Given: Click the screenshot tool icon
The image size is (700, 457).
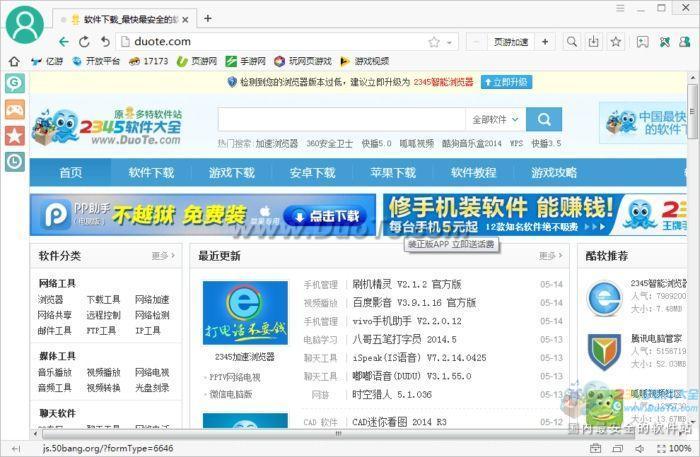Looking at the screenshot, I should coord(642,42).
